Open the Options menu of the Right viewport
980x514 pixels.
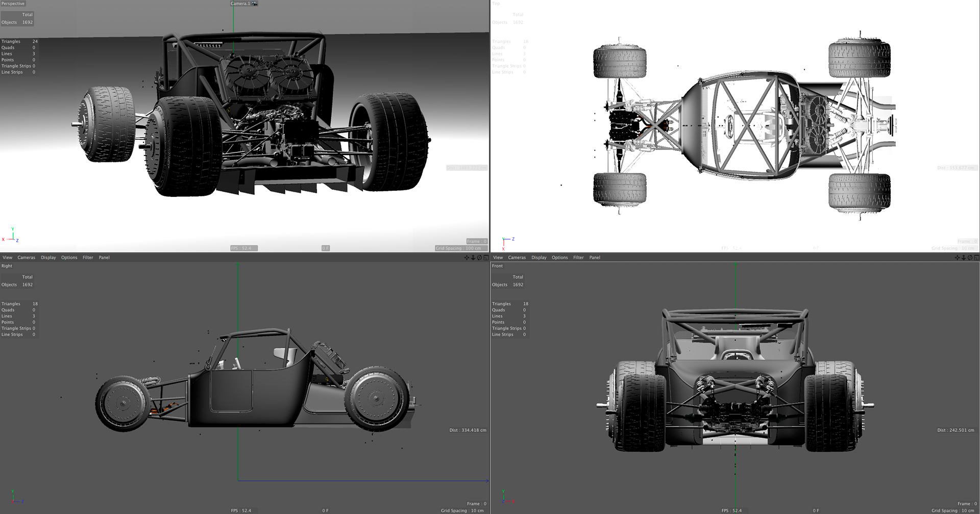(69, 258)
